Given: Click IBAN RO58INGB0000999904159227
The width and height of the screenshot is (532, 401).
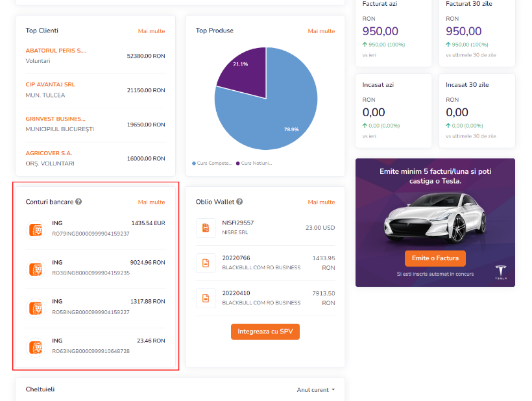Looking at the screenshot, I should (91, 311).
